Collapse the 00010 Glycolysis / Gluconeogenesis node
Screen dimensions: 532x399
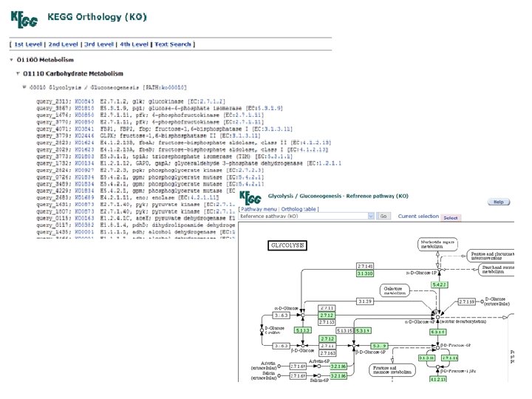pyautogui.click(x=24, y=87)
